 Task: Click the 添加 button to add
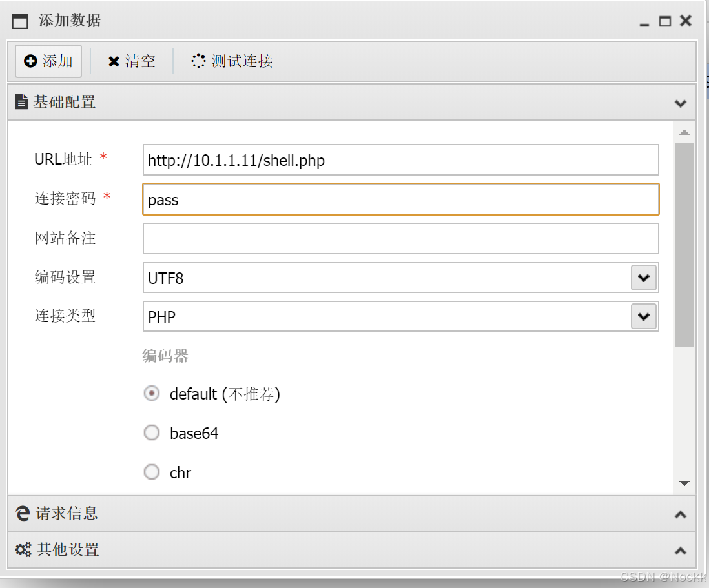point(48,61)
